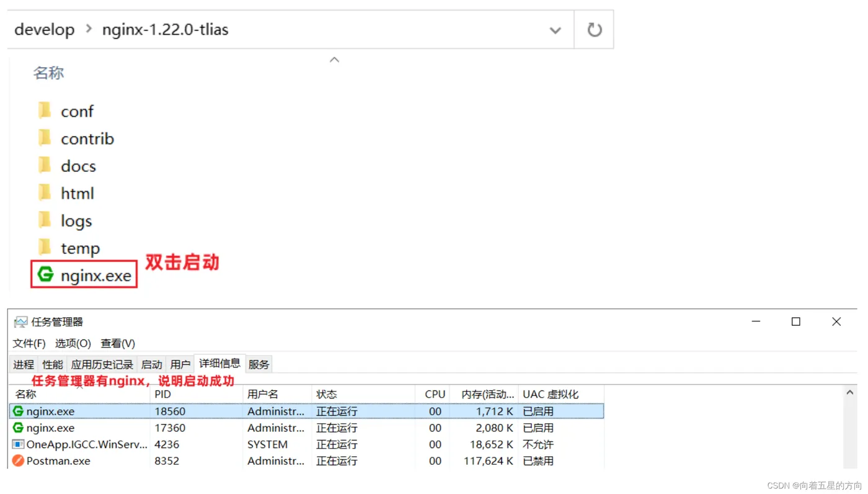
Task: Select the html folder icon
Action: pyautogui.click(x=45, y=193)
